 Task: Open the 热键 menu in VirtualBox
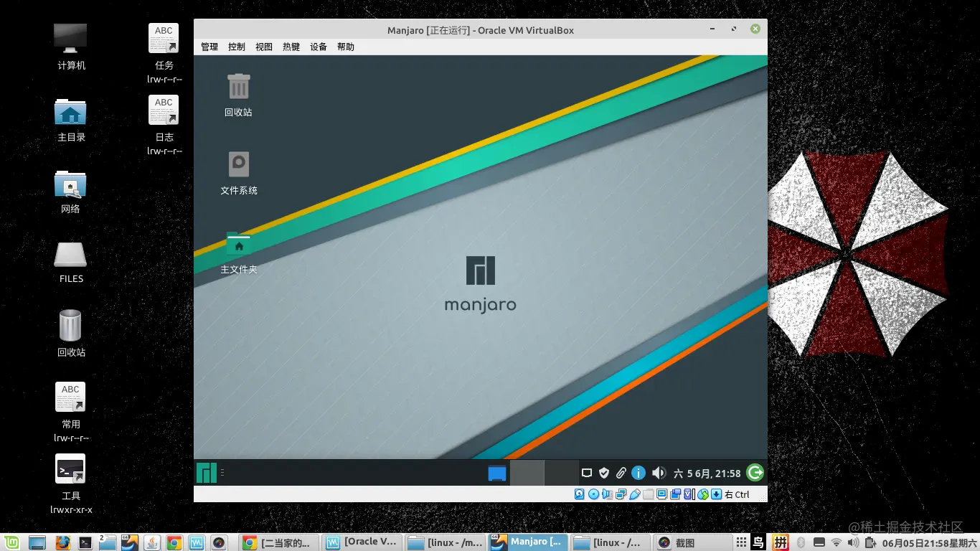click(x=291, y=47)
